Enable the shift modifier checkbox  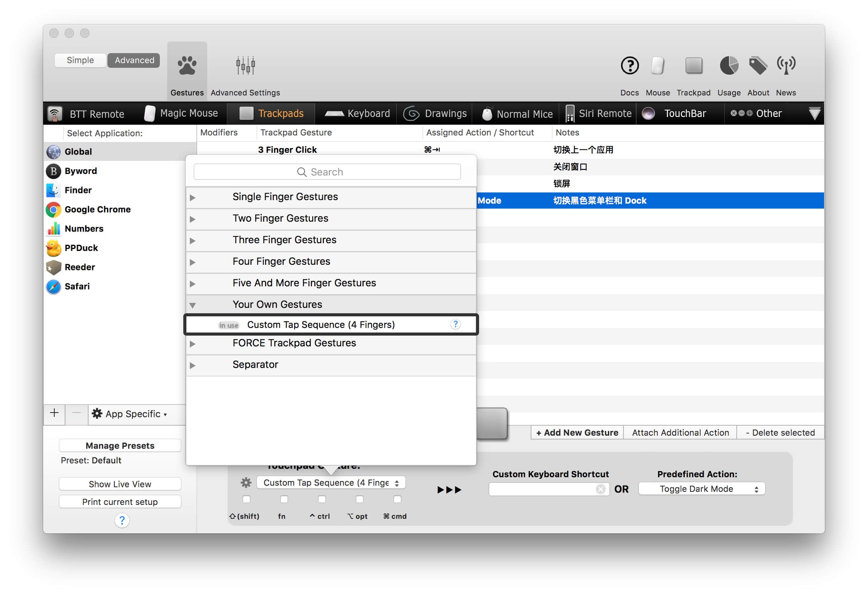coord(246,499)
